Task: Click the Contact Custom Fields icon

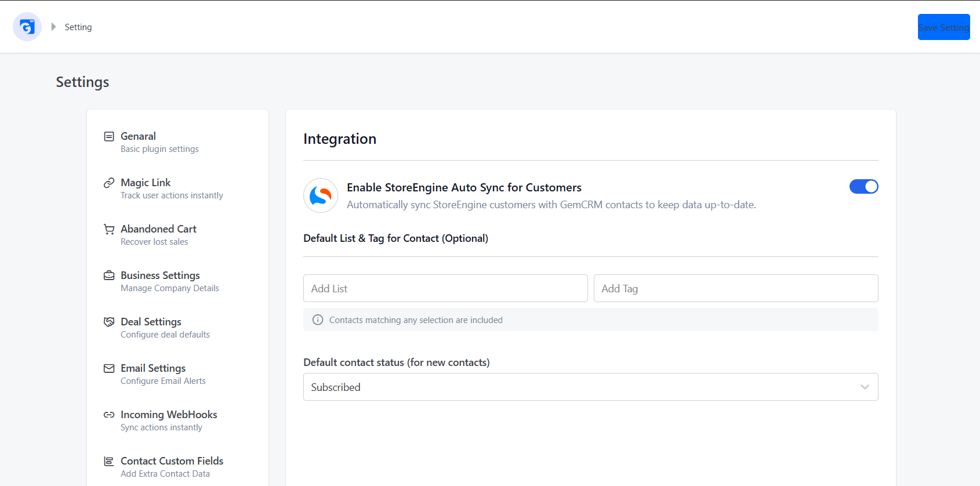Action: pos(109,461)
